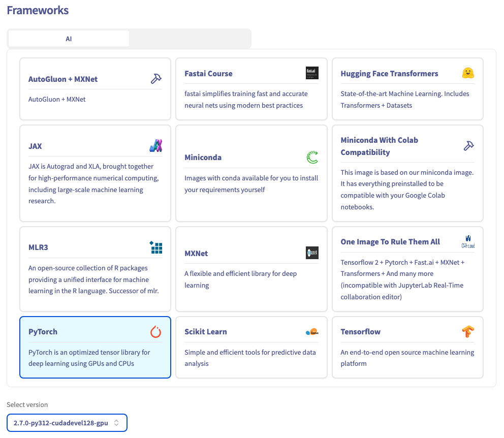
Task: Choose the Miniconda framework card
Action: click(x=251, y=173)
